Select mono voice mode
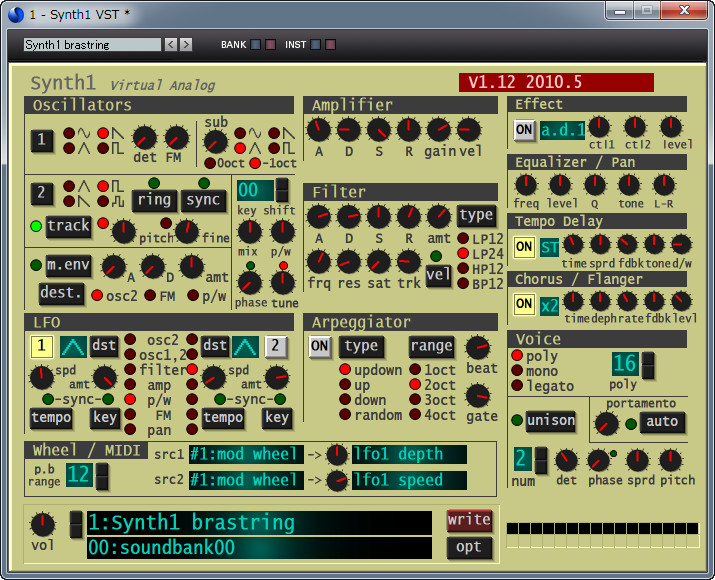Image resolution: width=715 pixels, height=580 pixels. pyautogui.click(x=517, y=370)
